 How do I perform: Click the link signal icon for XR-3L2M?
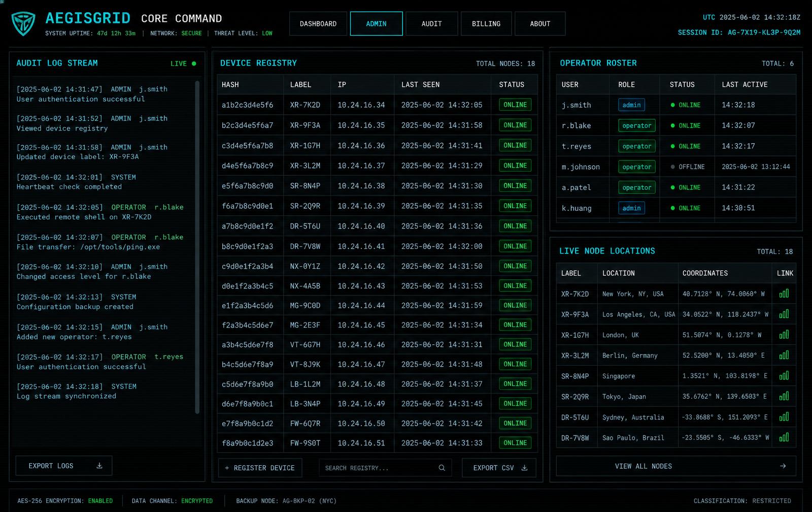784,355
